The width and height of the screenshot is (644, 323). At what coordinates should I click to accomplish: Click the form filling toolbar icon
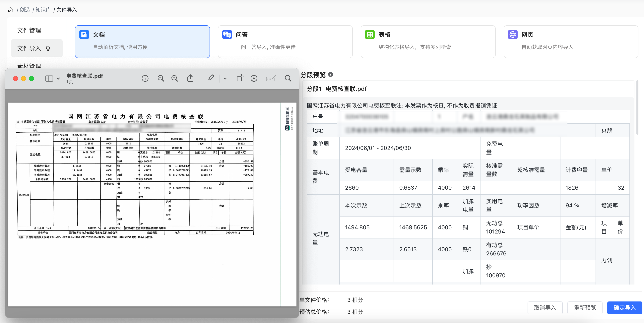coord(271,79)
